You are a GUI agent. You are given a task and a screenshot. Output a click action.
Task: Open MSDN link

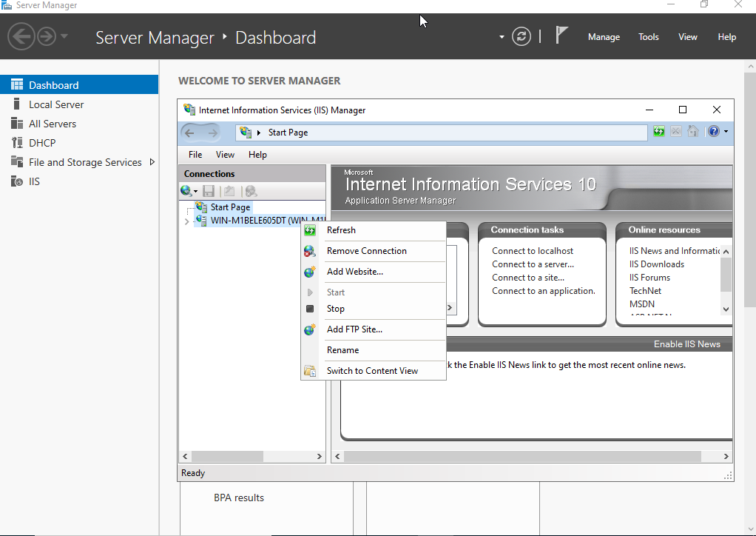click(x=642, y=304)
